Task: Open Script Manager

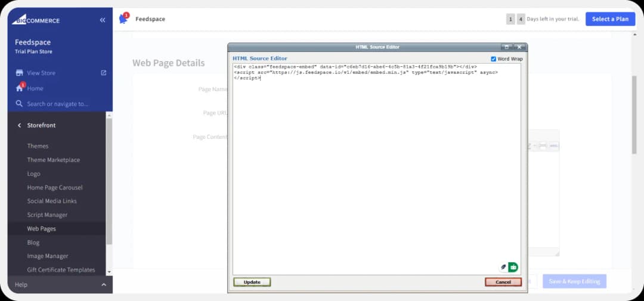Action: (47, 215)
